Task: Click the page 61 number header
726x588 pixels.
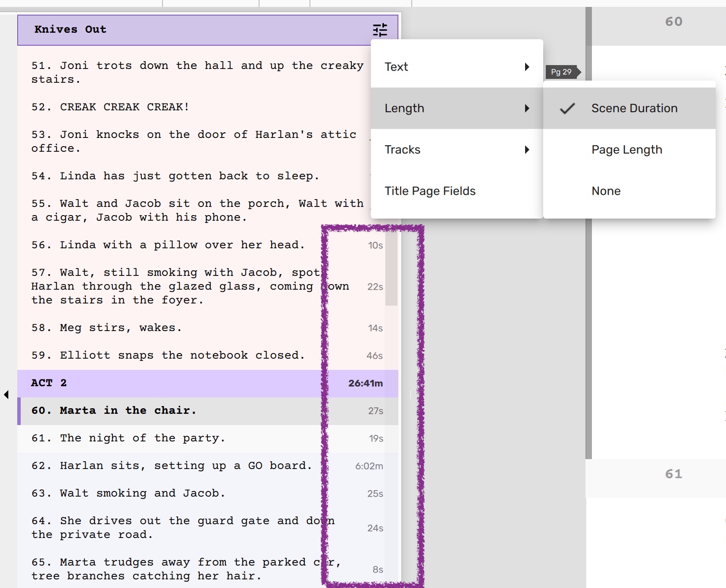Action: [673, 474]
